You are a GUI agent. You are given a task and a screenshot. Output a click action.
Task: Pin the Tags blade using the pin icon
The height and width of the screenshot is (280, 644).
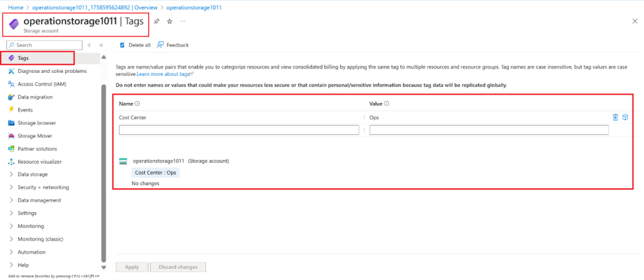tap(156, 21)
